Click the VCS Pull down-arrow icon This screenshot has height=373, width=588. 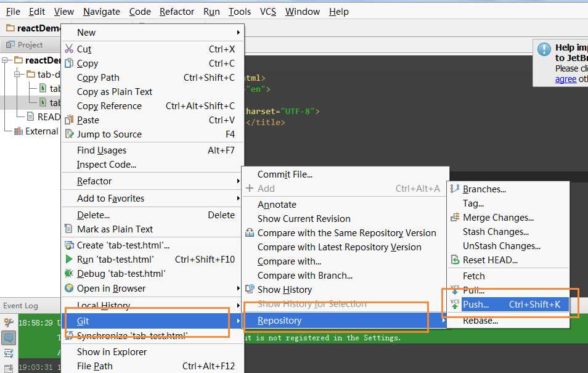tap(455, 290)
